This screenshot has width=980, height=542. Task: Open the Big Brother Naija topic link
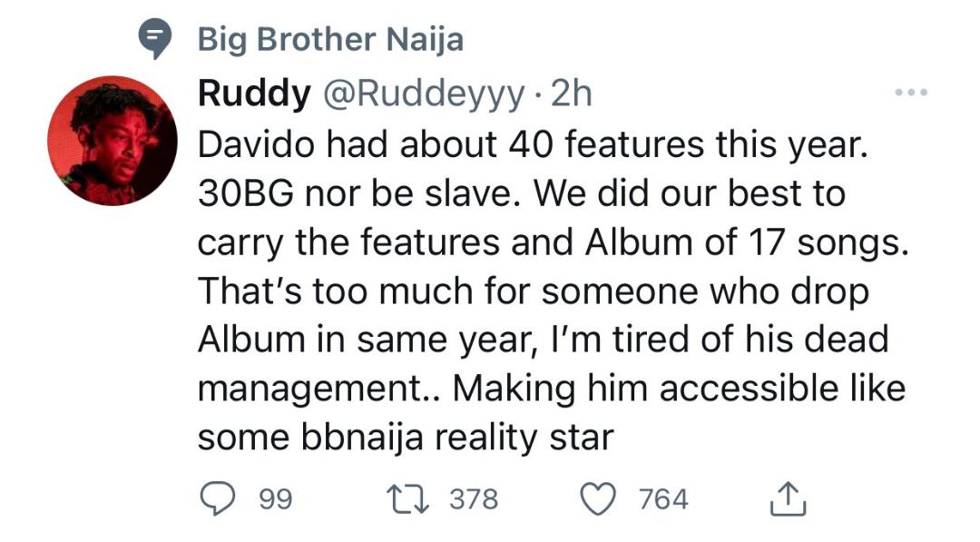click(x=330, y=39)
